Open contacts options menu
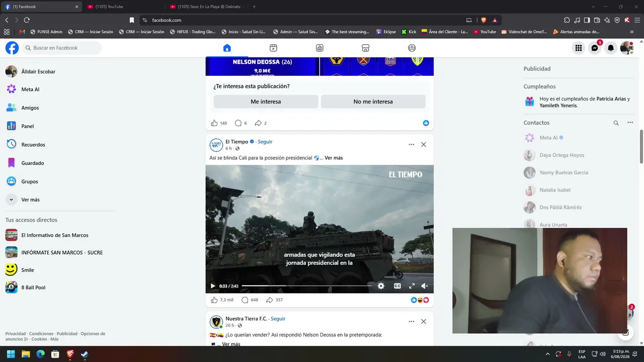This screenshot has height=362, width=644. 630,123
